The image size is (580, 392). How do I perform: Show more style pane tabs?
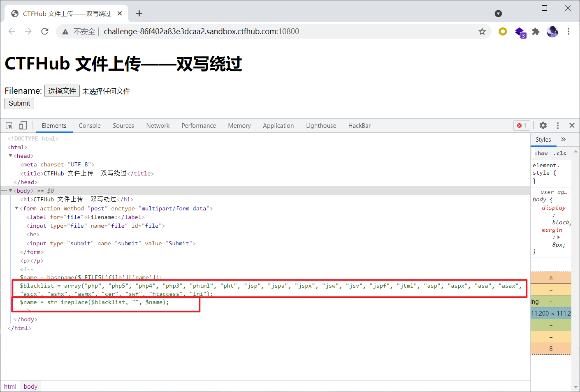pyautogui.click(x=564, y=140)
